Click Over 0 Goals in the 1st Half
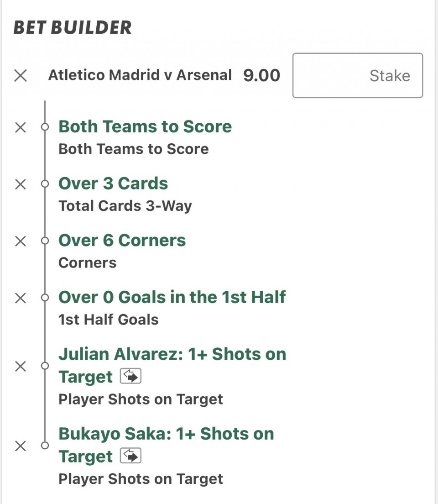Image resolution: width=438 pixels, height=504 pixels. 172,297
